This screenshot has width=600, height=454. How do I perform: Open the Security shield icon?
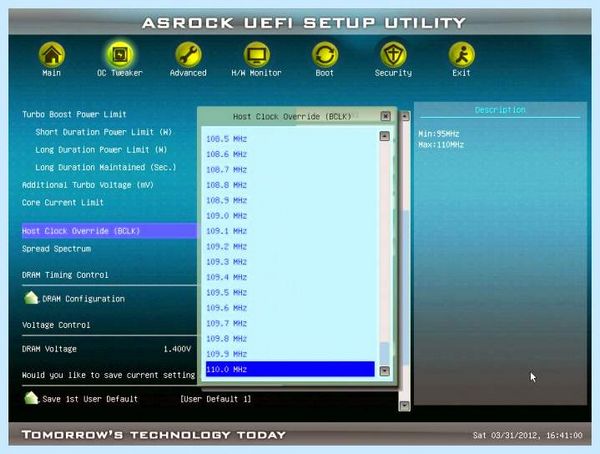tap(393, 55)
